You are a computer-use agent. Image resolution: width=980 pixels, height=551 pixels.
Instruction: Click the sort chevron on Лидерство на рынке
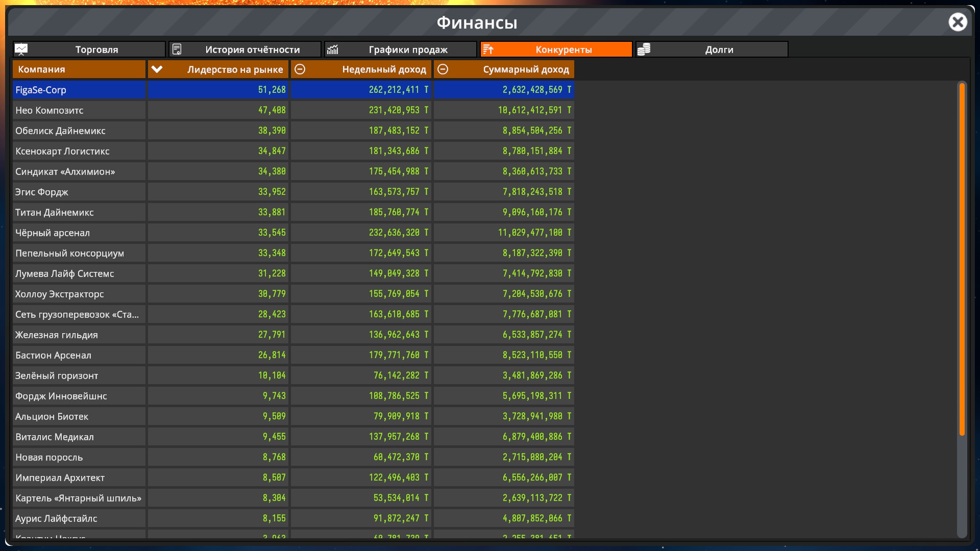(x=157, y=69)
